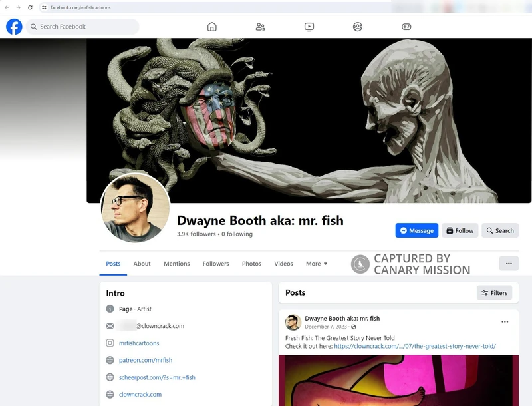Viewport: 532px width, 406px height.
Task: Open the patreon.com/mrfish link
Action: pos(145,359)
